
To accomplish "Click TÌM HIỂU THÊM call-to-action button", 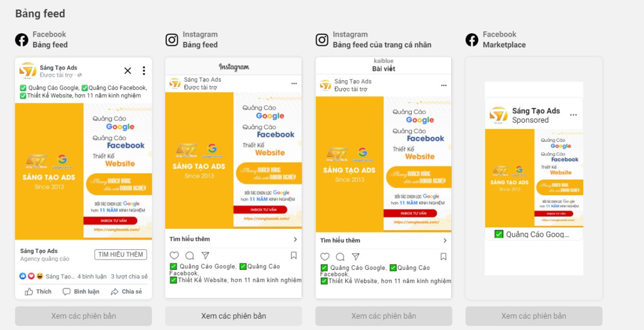I will pyautogui.click(x=121, y=255).
